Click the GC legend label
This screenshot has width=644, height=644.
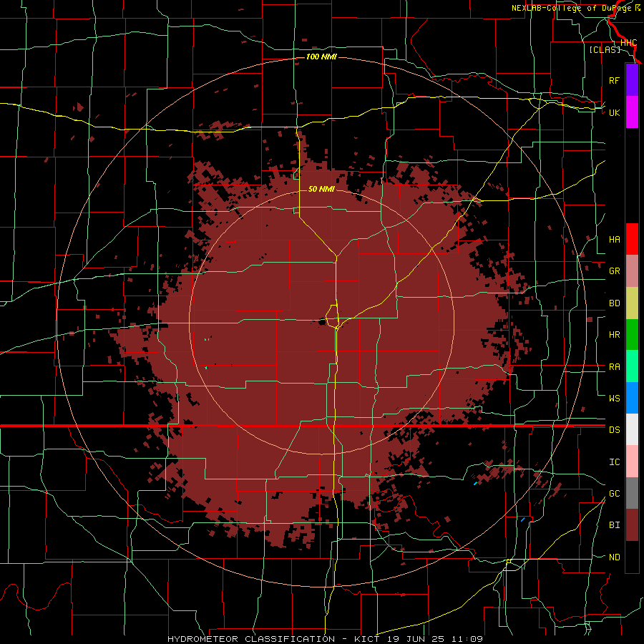[x=614, y=494]
